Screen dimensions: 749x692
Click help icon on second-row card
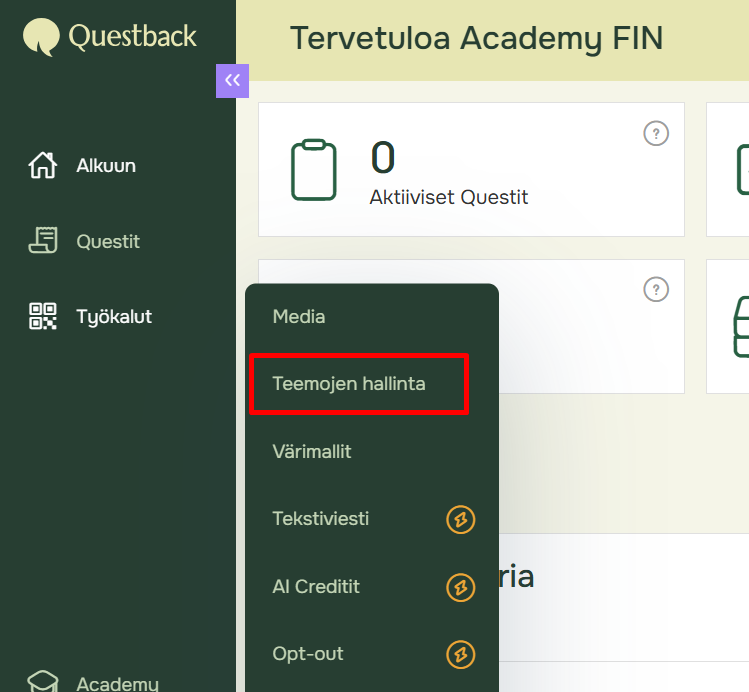point(656,290)
